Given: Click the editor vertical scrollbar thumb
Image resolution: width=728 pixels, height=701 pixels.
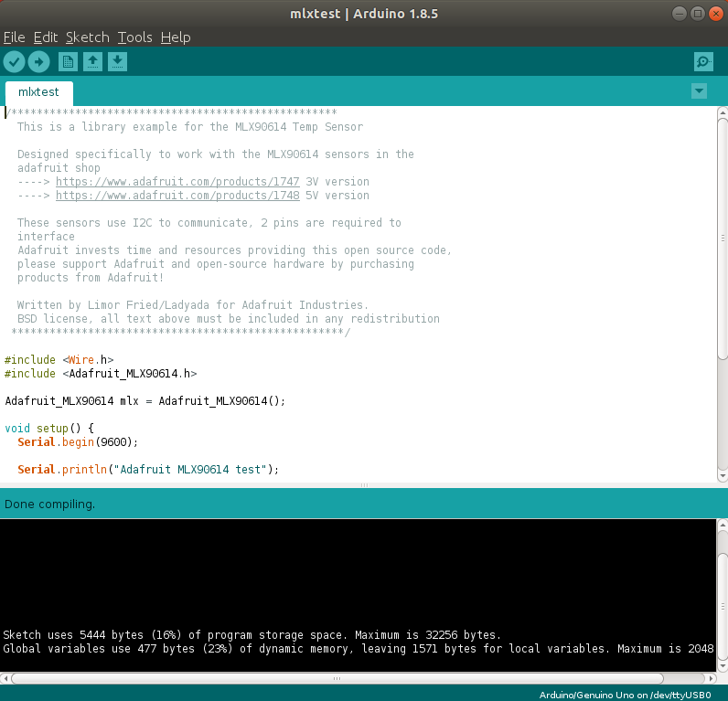Looking at the screenshot, I should click(723, 239).
